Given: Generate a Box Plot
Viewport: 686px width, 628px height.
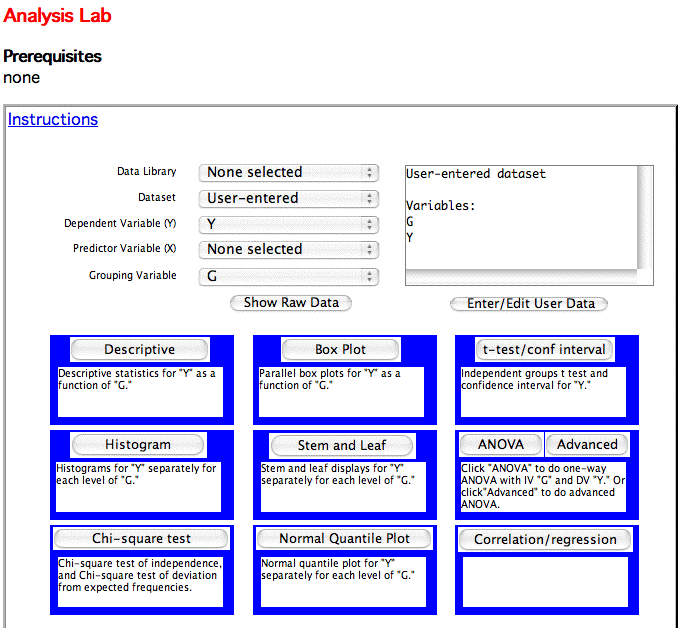Looking at the screenshot, I should point(340,350).
